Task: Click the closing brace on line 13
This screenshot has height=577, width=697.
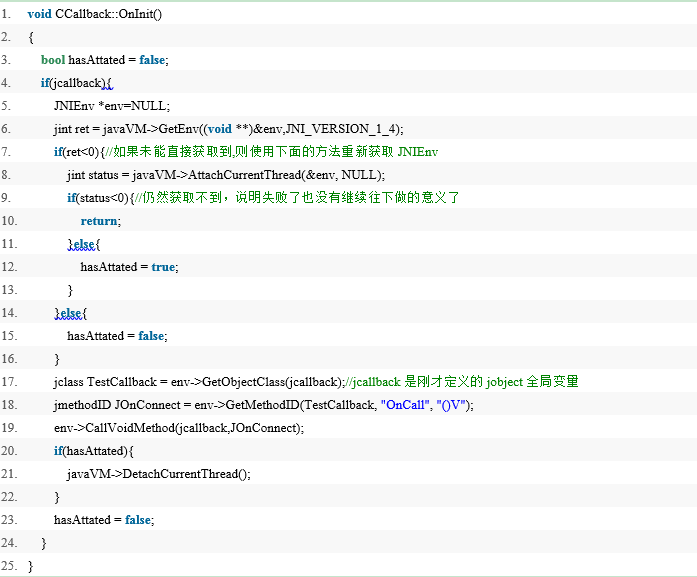Action: 70,290
